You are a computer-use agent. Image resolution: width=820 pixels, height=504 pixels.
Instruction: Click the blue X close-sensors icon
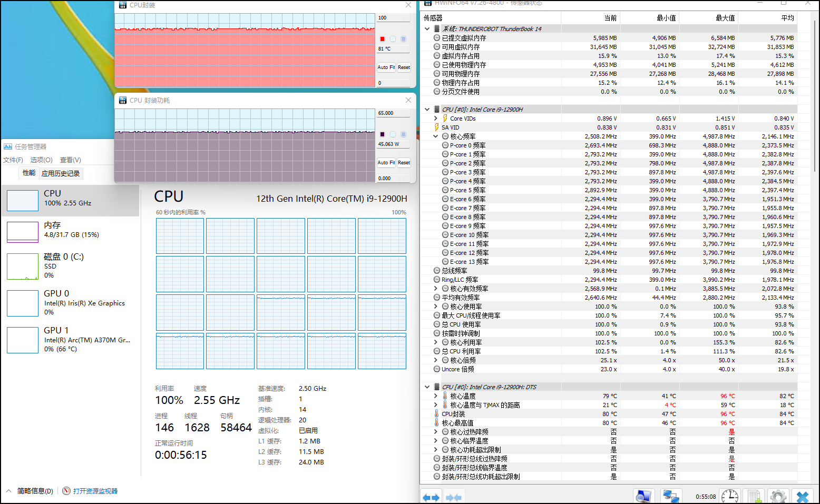(x=802, y=496)
